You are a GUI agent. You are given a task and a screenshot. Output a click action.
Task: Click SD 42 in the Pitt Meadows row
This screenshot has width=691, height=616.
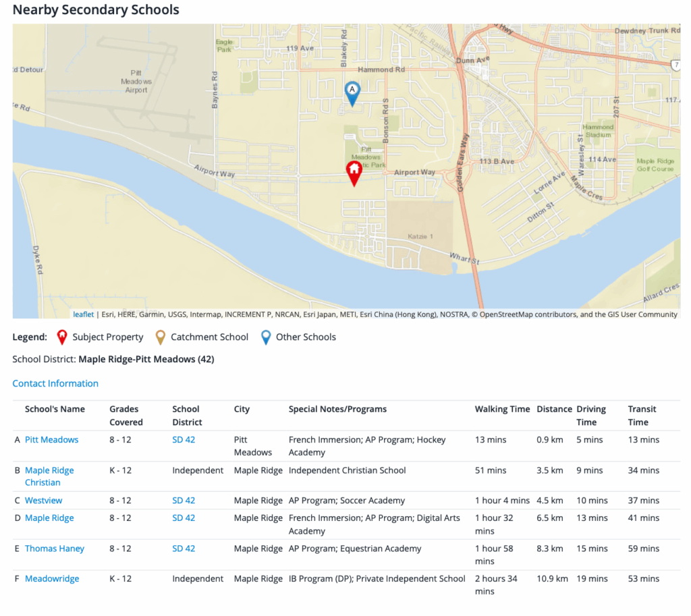[x=184, y=439]
